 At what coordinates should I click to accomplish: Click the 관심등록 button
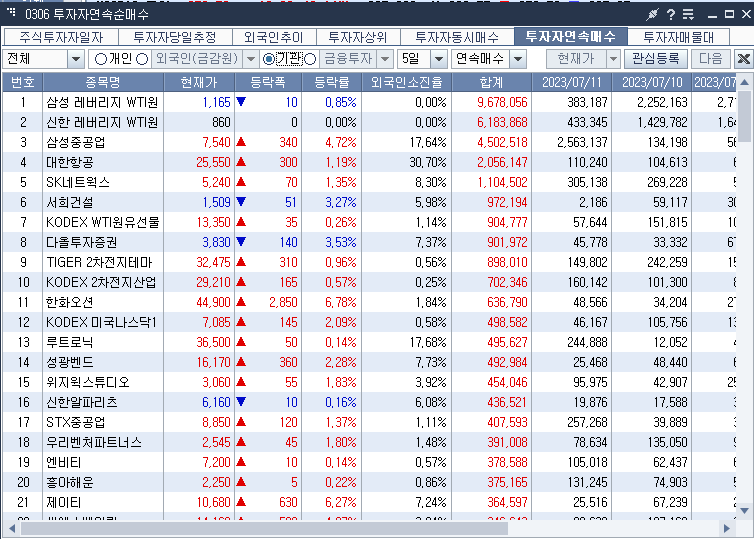[x=656, y=59]
